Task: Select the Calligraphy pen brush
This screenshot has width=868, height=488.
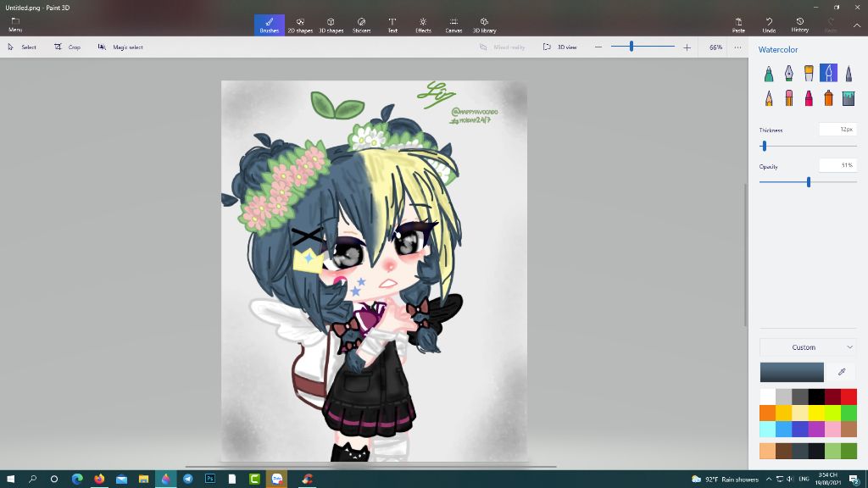Action: (x=789, y=73)
